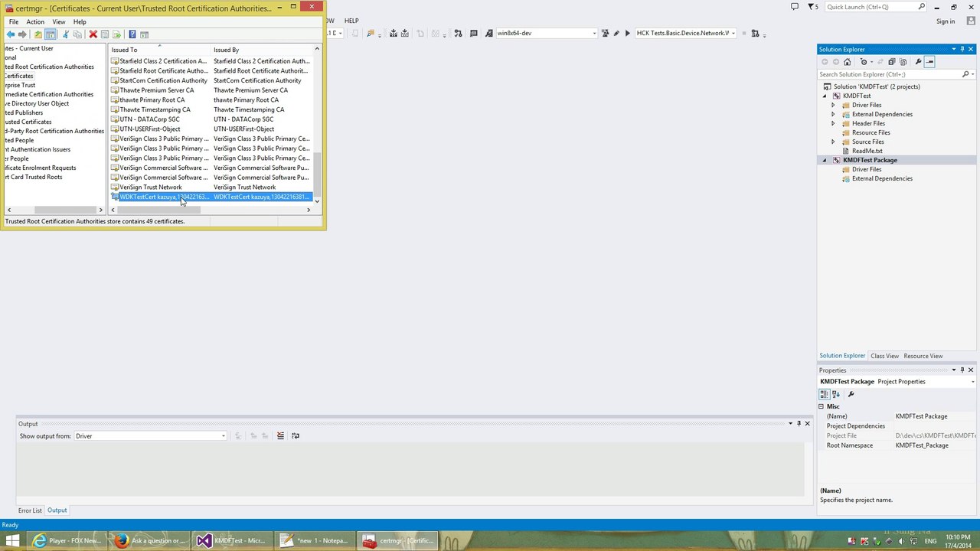Click the Copy icon in certmgr toolbar

pos(77,34)
